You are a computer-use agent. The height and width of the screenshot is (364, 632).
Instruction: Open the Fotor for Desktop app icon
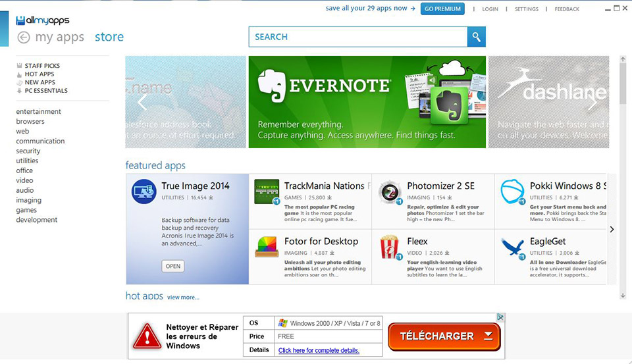coord(267,247)
